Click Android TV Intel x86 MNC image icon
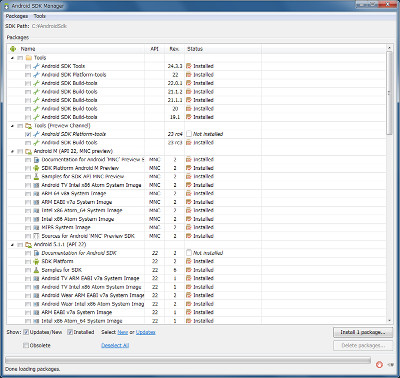This screenshot has height=378, width=400. (36, 185)
